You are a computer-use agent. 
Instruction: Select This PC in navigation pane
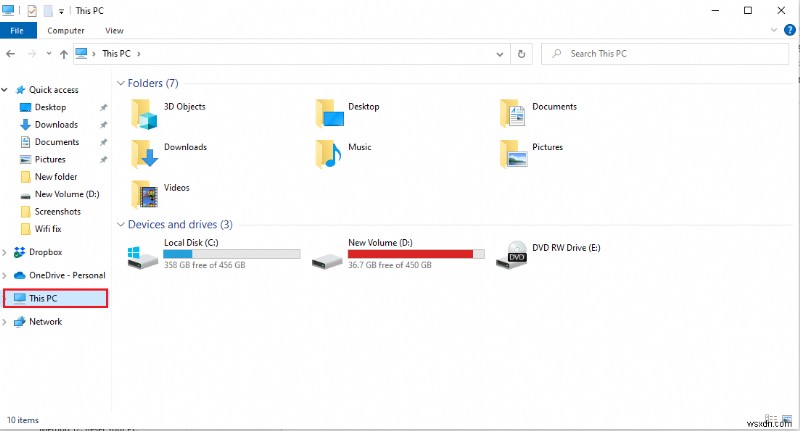pyautogui.click(x=56, y=298)
